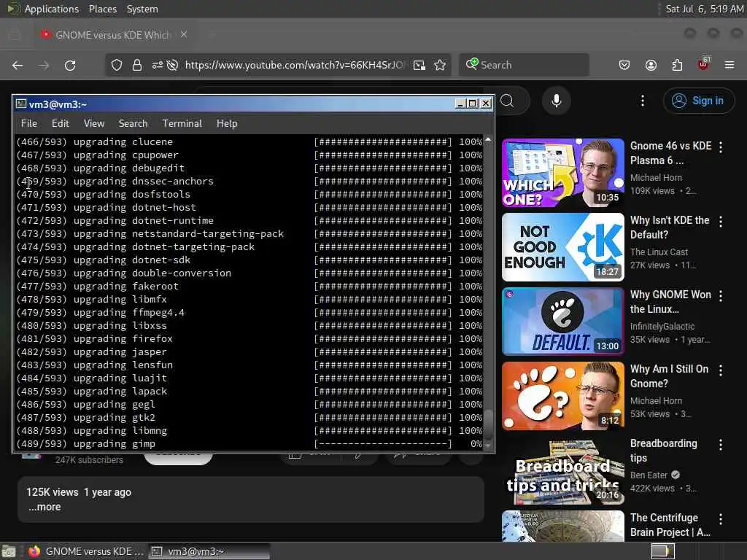Screen dimensions: 747x560
Task: Open Why GNOME Won the Linux video title
Action: click(x=670, y=301)
